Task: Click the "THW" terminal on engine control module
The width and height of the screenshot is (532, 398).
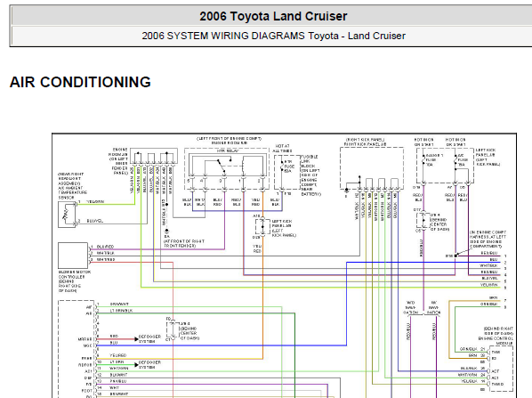Action: (496, 353)
